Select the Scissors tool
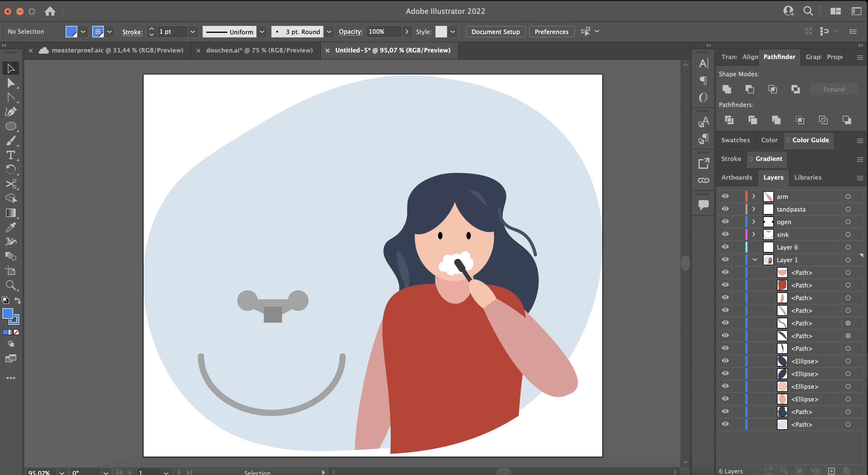 tap(11, 184)
